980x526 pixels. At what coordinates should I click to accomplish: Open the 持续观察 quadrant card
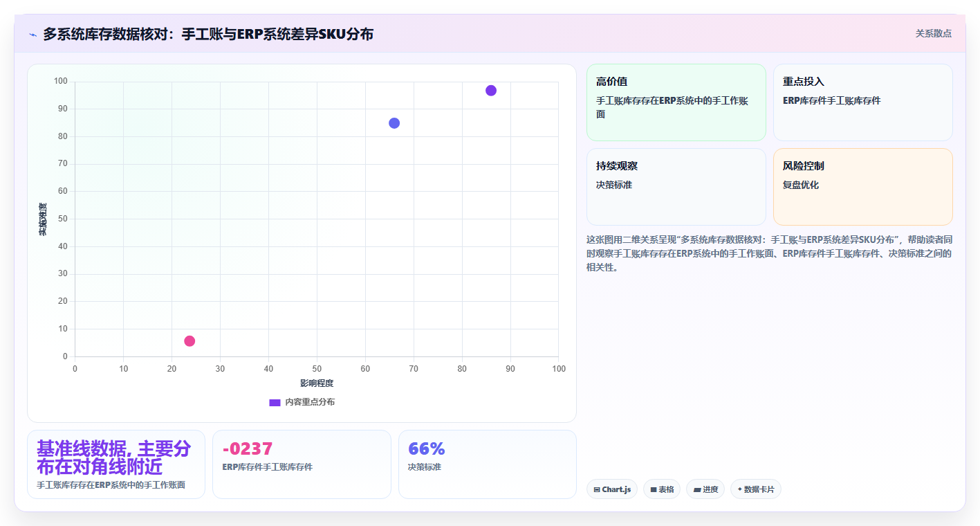(676, 187)
